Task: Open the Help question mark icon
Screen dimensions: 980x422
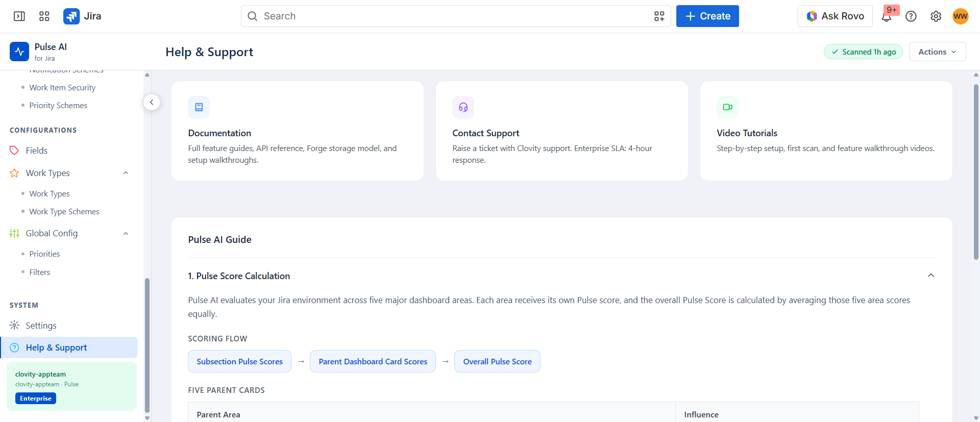Action: pyautogui.click(x=911, y=16)
